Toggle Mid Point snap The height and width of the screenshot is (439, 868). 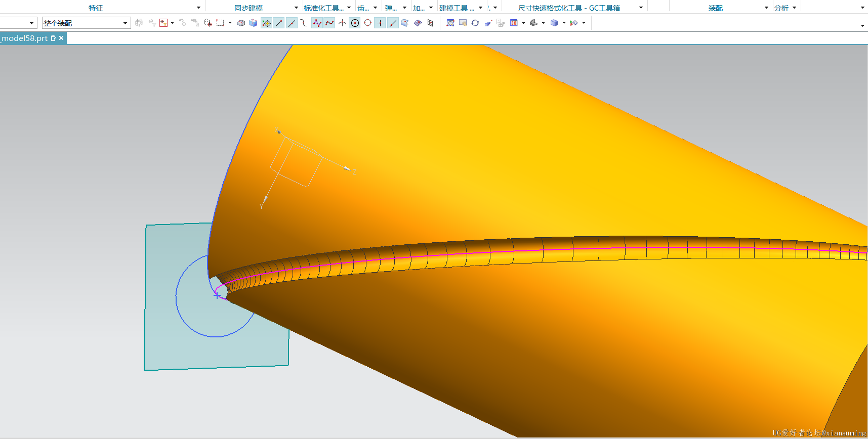click(x=292, y=23)
